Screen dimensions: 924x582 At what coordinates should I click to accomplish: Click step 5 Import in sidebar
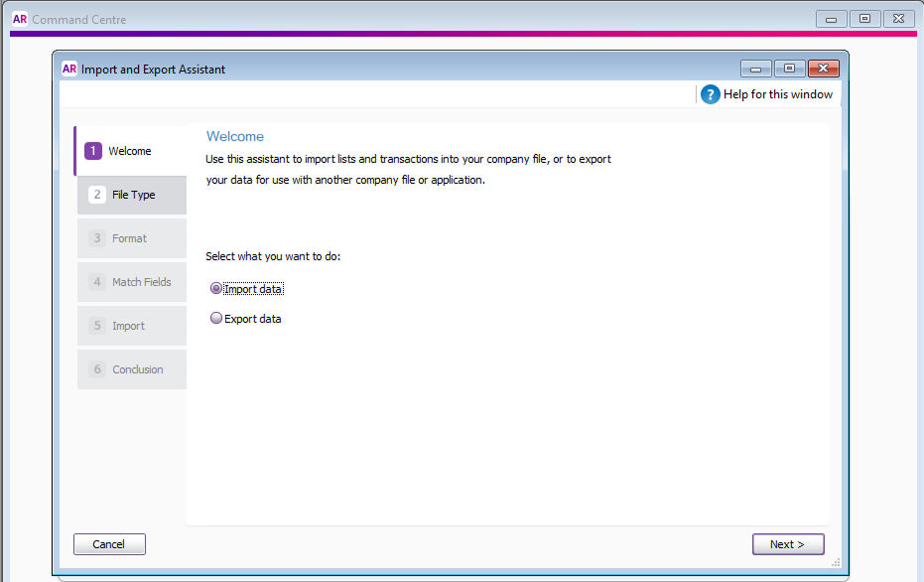132,326
